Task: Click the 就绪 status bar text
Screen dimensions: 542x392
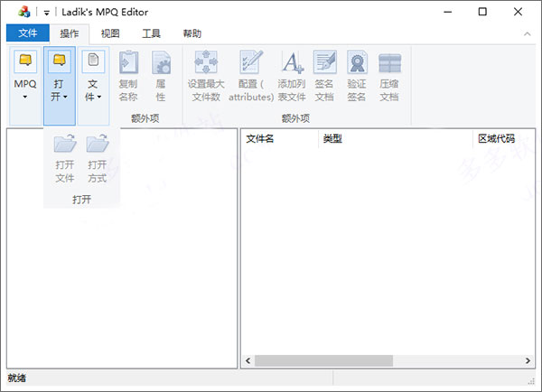Action: point(16,378)
